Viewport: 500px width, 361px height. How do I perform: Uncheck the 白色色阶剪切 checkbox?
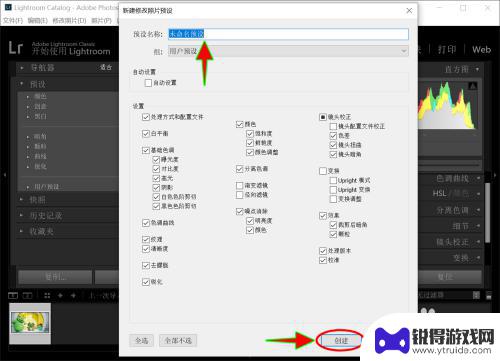[156, 197]
